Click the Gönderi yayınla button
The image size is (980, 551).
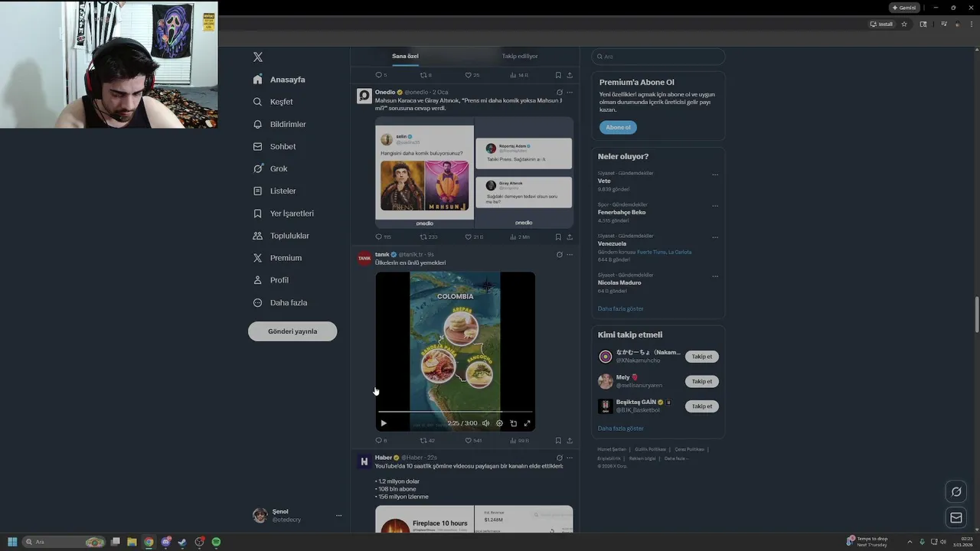(x=292, y=331)
